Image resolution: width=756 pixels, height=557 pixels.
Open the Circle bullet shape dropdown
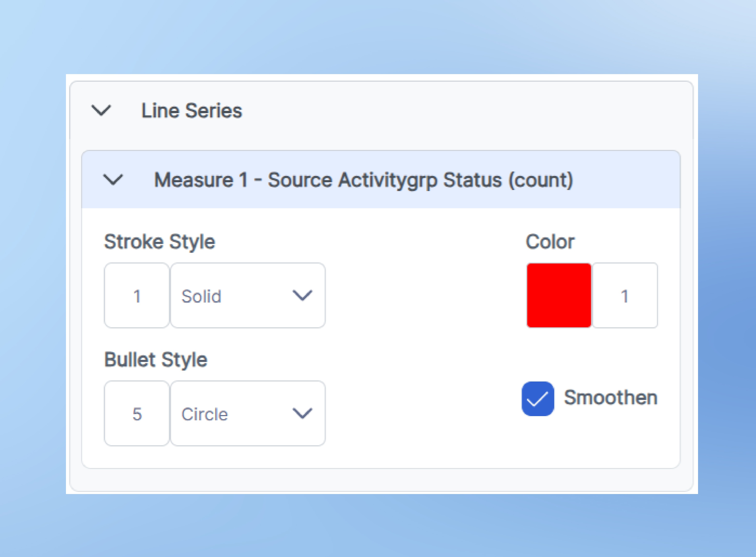pyautogui.click(x=248, y=414)
